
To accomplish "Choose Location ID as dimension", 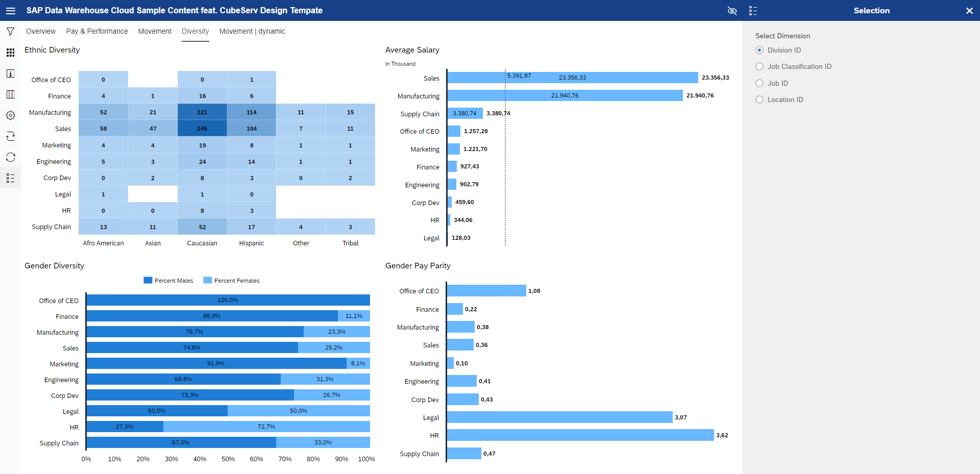I will (x=759, y=99).
